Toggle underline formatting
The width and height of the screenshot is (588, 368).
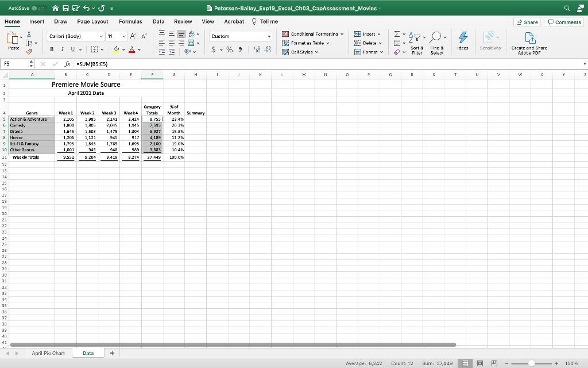tap(73, 49)
